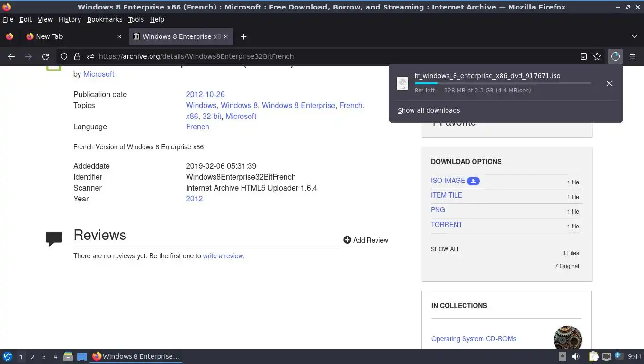This screenshot has height=364, width=644.
Task: Follow the write a review link
Action: 223,256
